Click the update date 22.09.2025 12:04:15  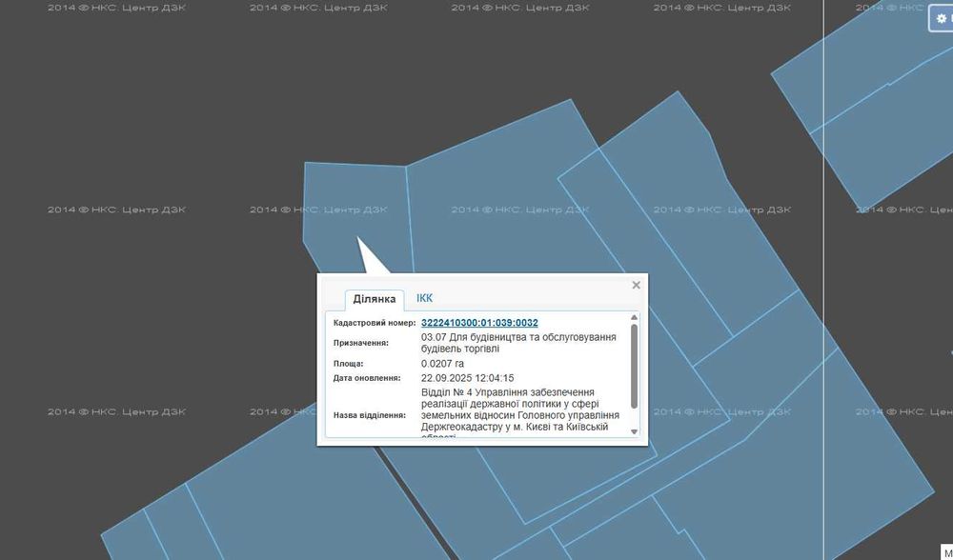tap(467, 378)
